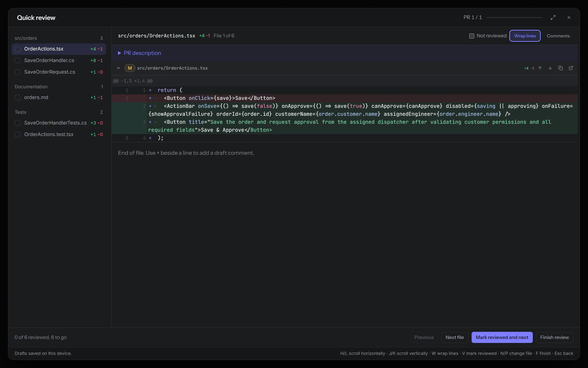Jump to previous change with up arrow

[540, 68]
